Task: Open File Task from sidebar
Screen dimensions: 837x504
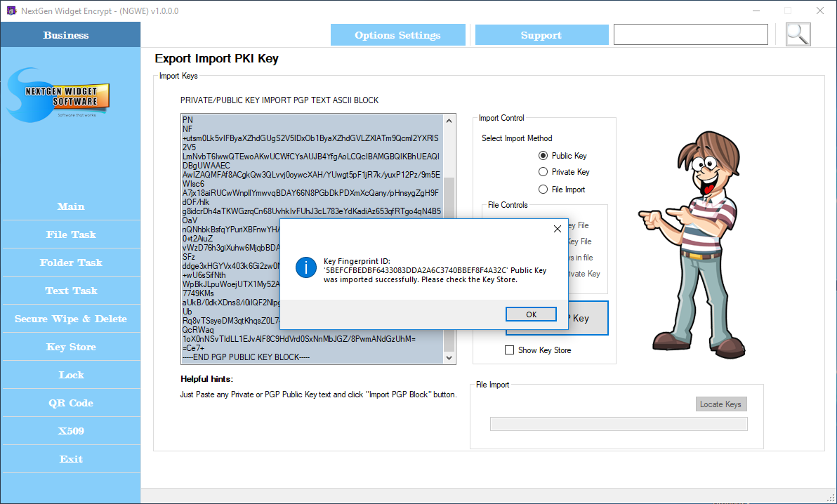Action: click(x=71, y=234)
